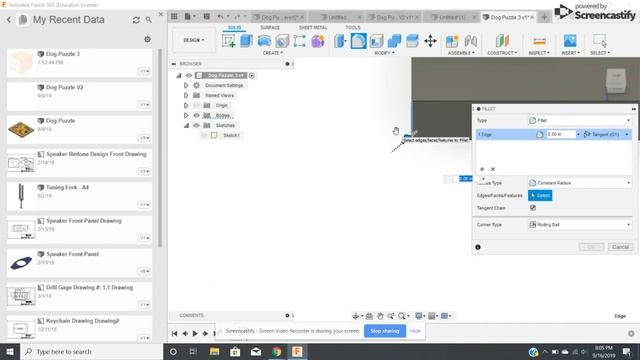Click the Windows Start button
This screenshot has width=640, height=360.
pyautogui.click(x=9, y=351)
